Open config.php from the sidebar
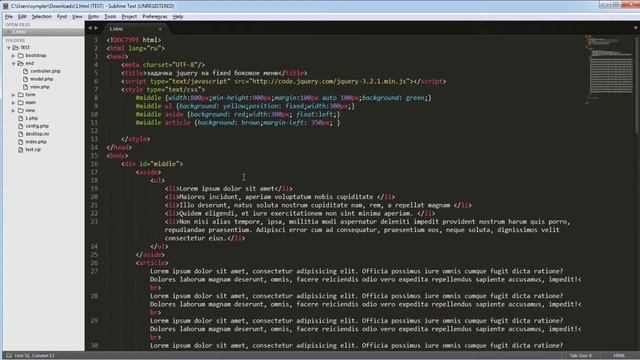Image resolution: width=640 pixels, height=360 pixels. point(37,126)
